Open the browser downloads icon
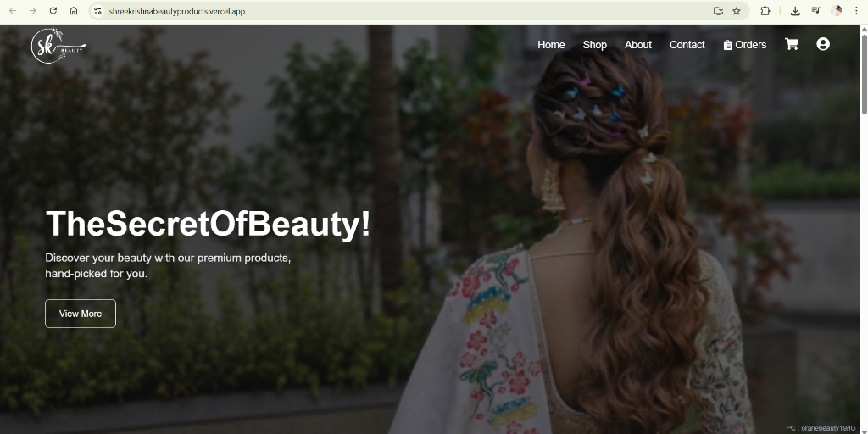 (795, 11)
